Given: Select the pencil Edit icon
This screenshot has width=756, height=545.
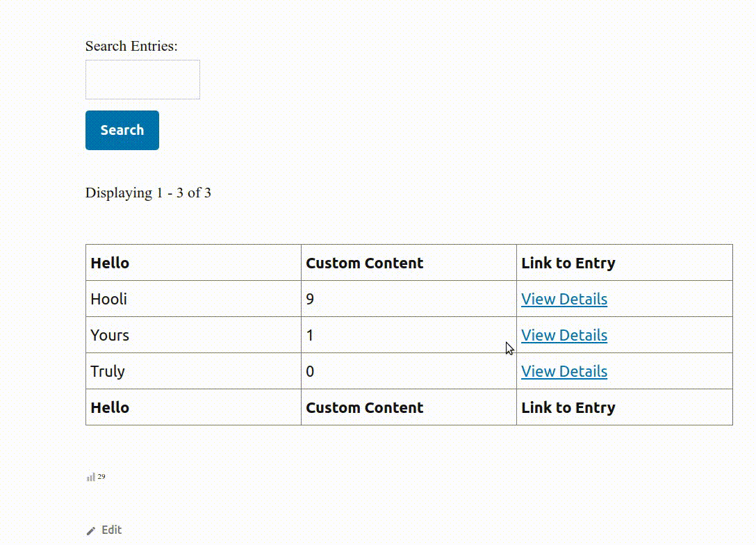Looking at the screenshot, I should point(91,530).
